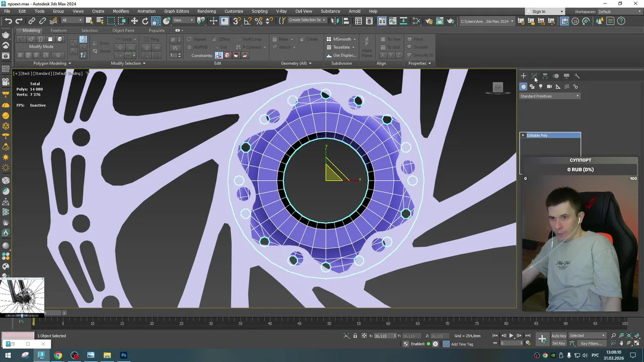Screen dimensions: 644x362
Task: Switch to the Object Paint ribbon tab
Action: pos(123,31)
